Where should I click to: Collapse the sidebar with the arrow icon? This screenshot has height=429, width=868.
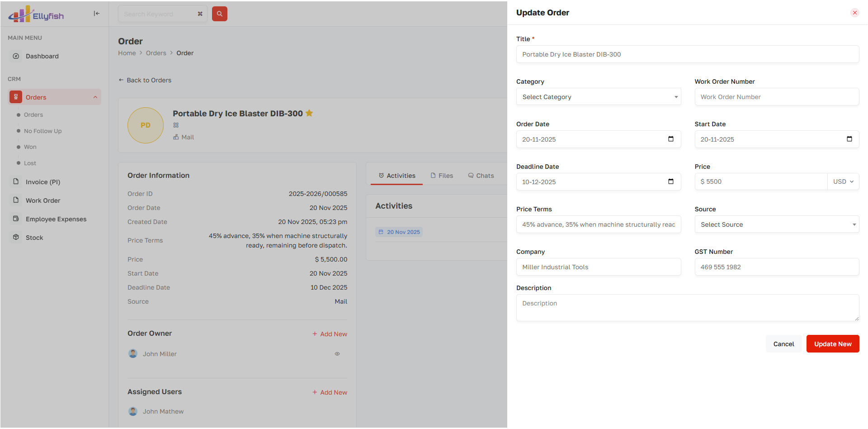pos(96,14)
